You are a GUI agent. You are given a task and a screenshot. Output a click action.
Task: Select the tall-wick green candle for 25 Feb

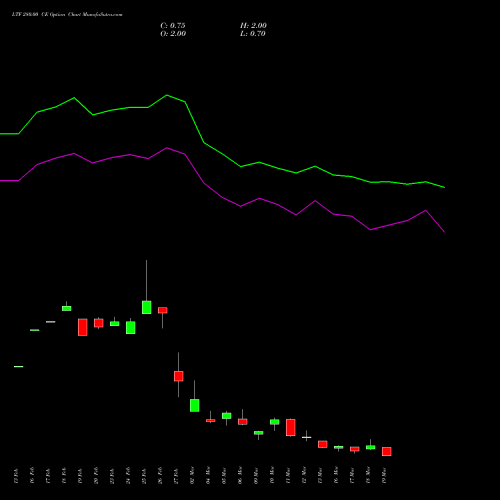click(x=146, y=307)
